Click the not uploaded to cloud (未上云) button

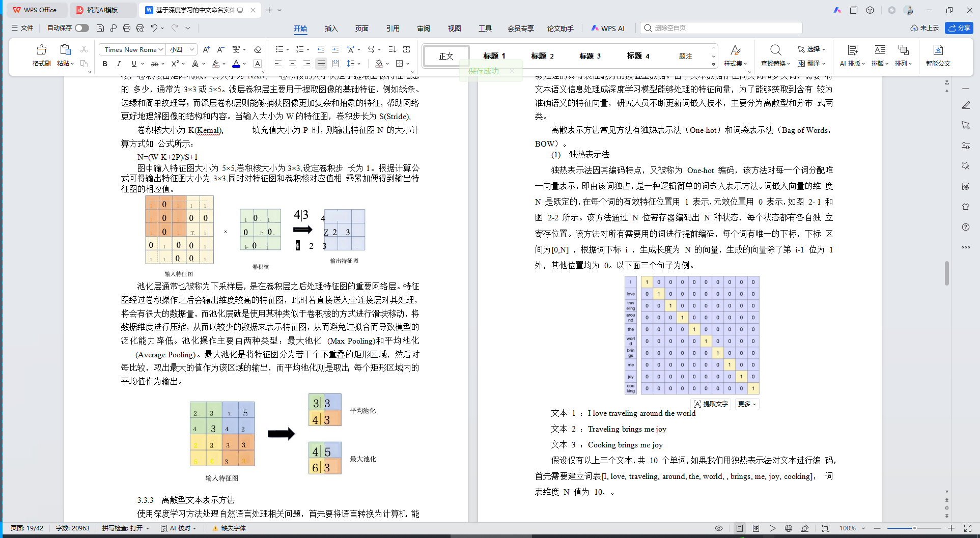click(x=925, y=28)
